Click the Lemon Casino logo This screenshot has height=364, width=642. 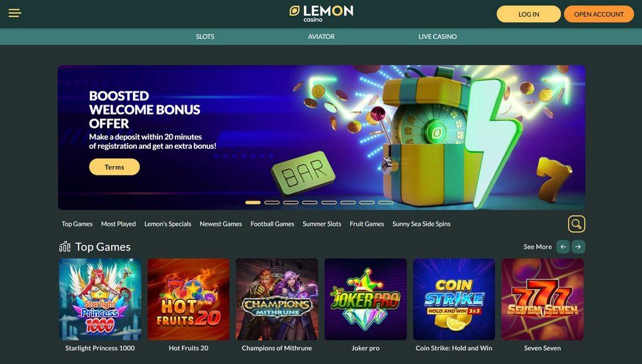322,13
